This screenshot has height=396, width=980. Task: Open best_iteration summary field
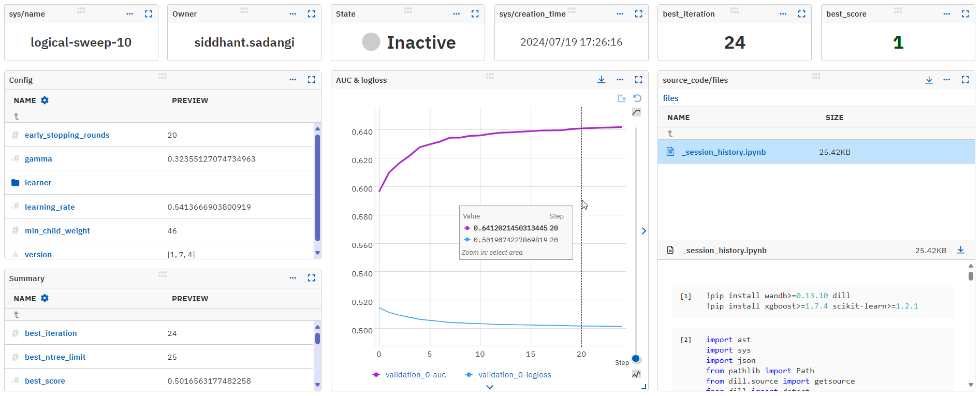click(51, 333)
